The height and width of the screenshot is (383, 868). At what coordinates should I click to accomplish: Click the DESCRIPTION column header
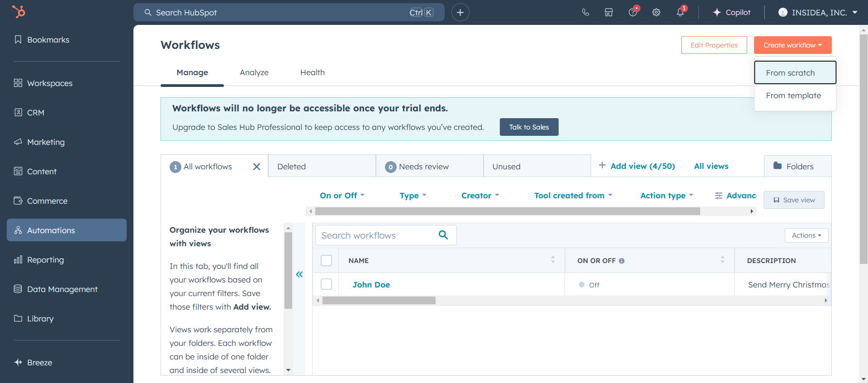(771, 261)
